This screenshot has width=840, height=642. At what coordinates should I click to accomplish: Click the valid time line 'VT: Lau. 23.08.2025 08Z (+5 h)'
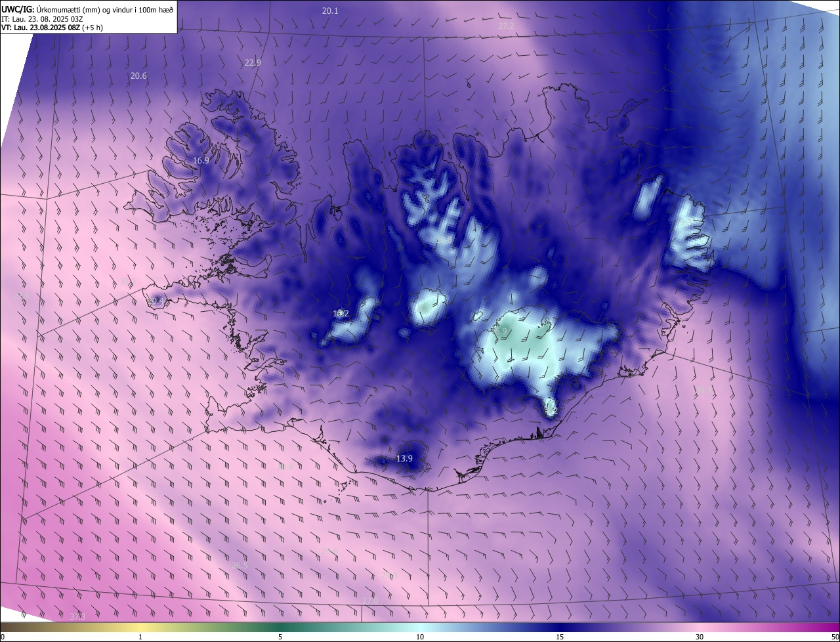(52, 28)
